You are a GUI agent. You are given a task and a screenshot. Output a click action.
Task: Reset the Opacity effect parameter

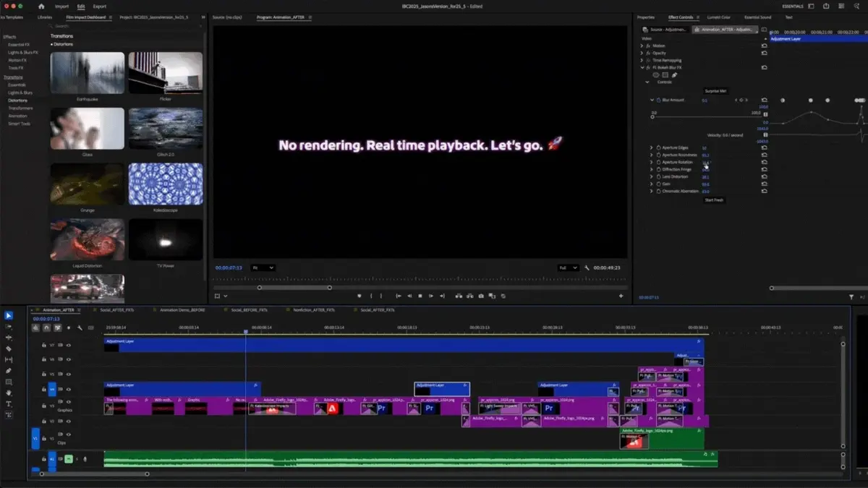[764, 53]
